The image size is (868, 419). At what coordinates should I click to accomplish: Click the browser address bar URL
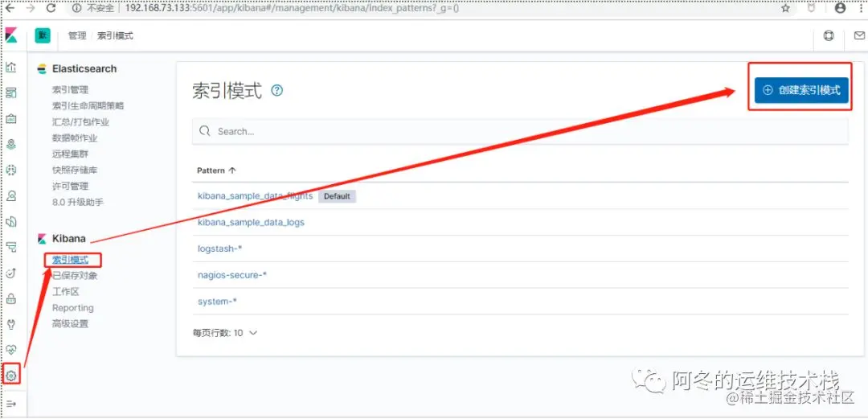pos(293,8)
